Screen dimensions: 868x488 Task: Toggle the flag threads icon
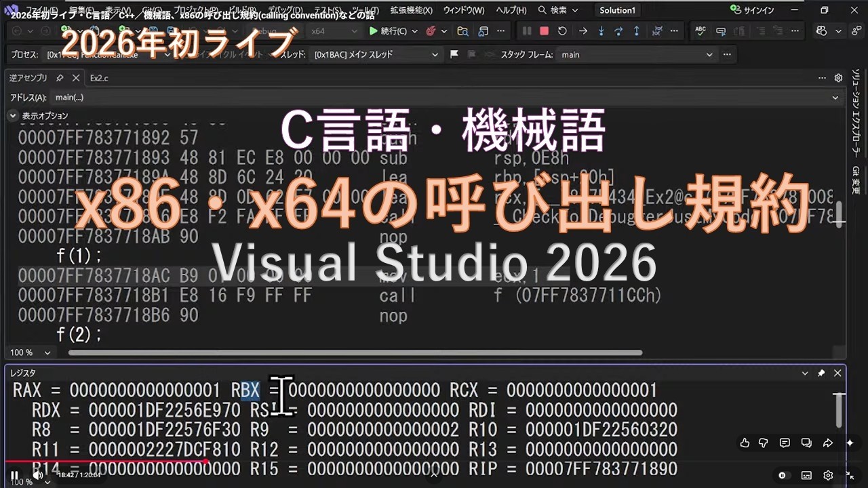(454, 54)
